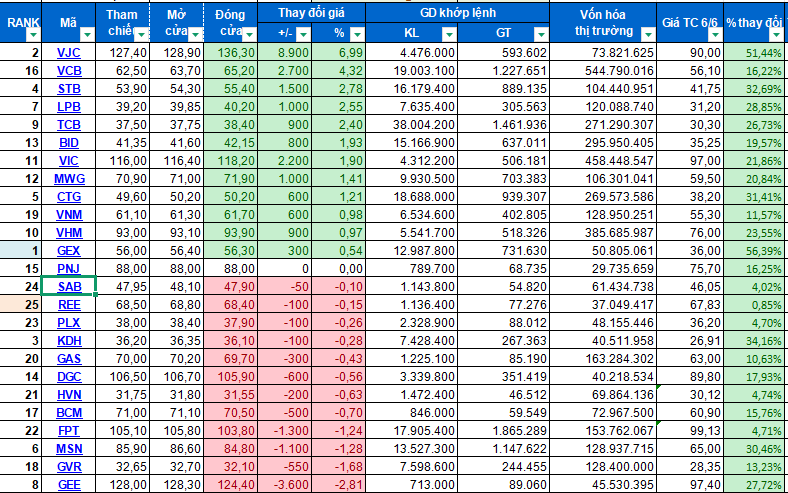Select VNM percent change 0,98
The image size is (788, 493).
[x=338, y=215]
